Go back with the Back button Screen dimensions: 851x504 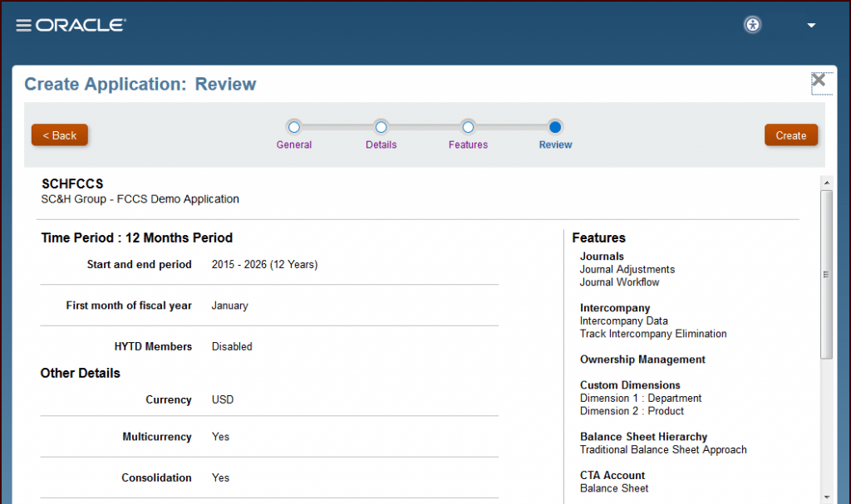coord(60,135)
